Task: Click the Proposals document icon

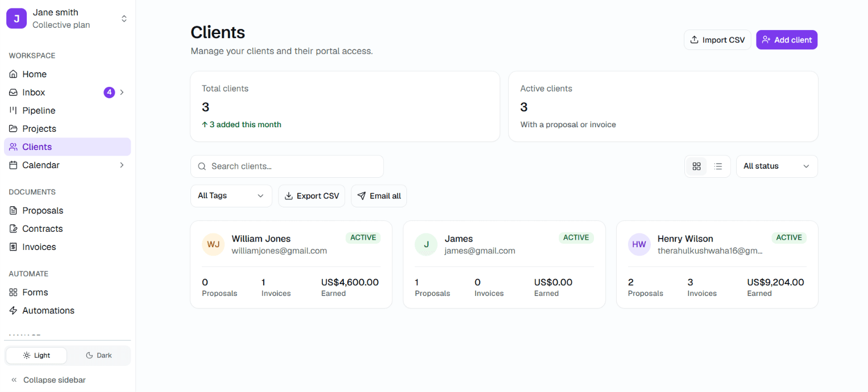Action: [13, 210]
